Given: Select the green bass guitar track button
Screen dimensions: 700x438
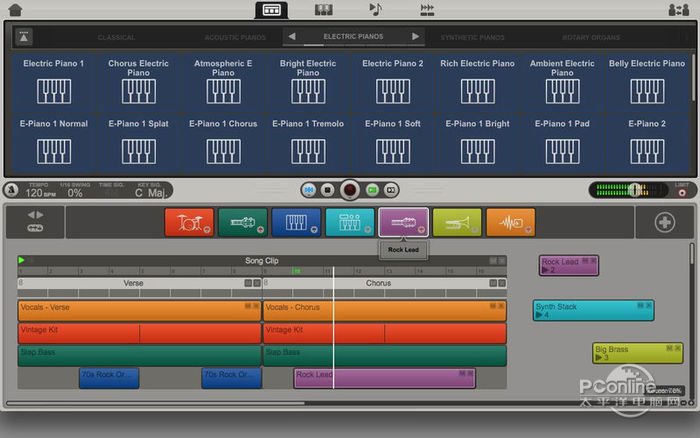Looking at the screenshot, I should click(x=242, y=222).
